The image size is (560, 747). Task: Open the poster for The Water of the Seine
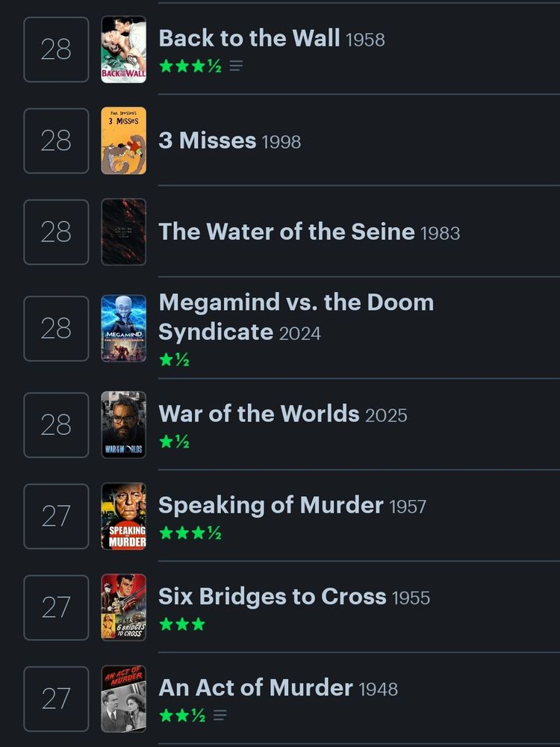point(123,232)
